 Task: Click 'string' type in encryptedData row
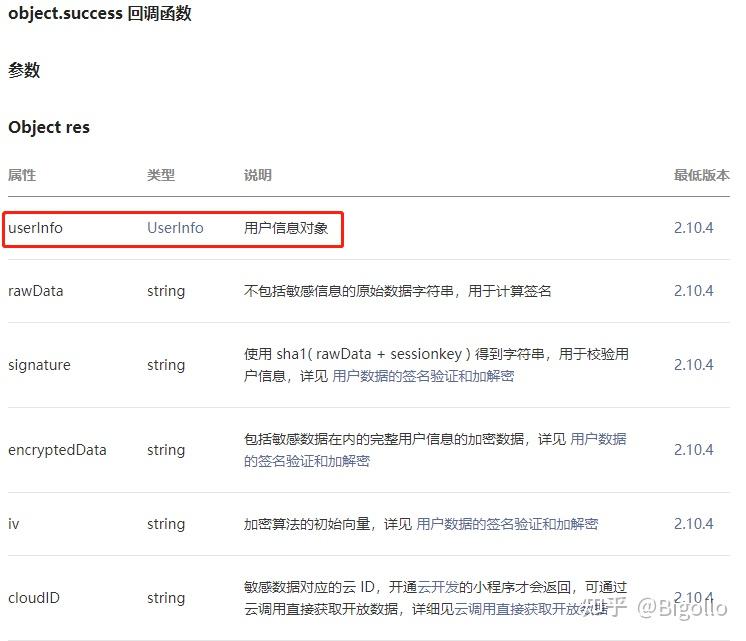(x=166, y=450)
